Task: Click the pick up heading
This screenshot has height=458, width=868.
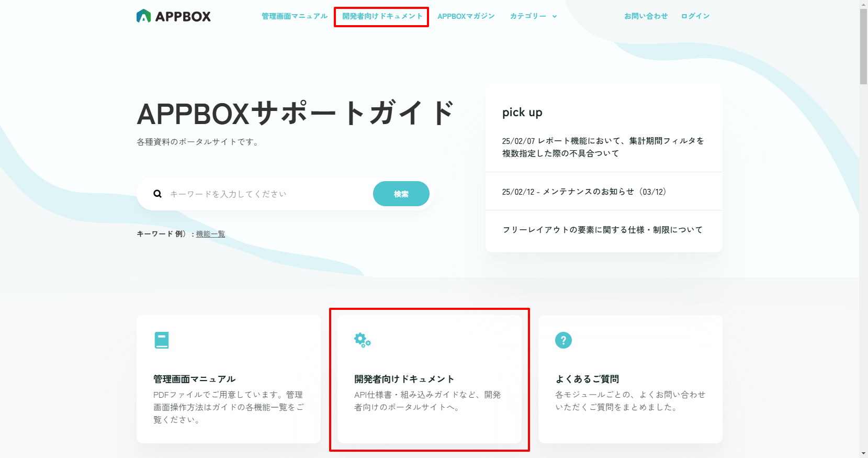Action: click(522, 113)
